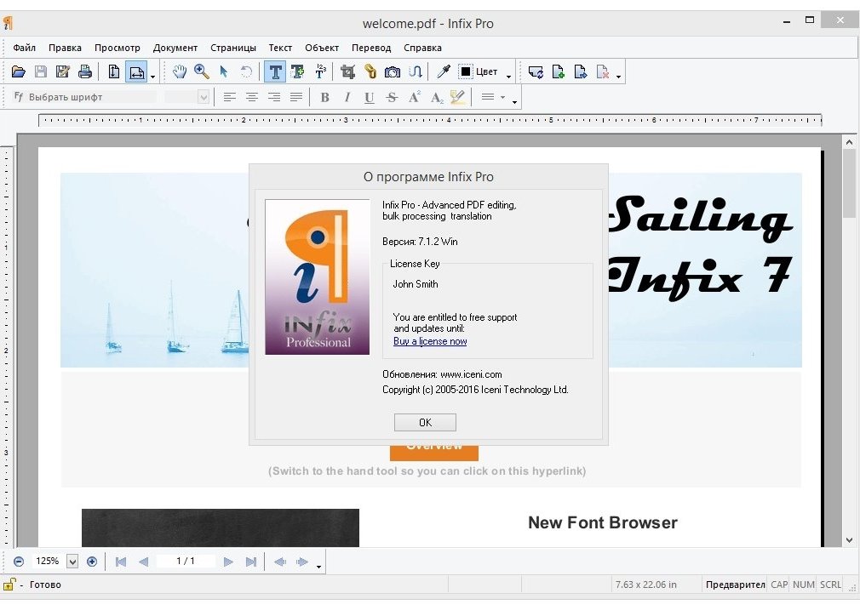Open overflow arrow after Fit Width icon
Image resolution: width=860 pixels, height=616 pixels.
tap(153, 77)
